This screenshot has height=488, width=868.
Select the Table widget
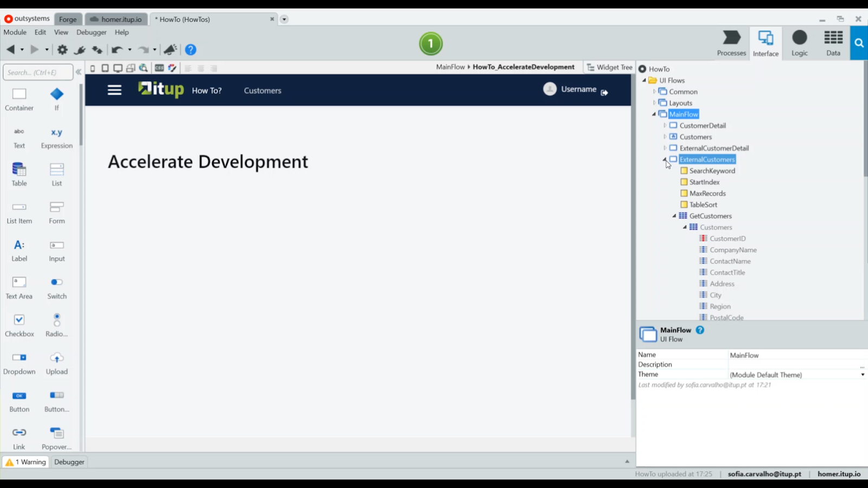[x=20, y=175]
